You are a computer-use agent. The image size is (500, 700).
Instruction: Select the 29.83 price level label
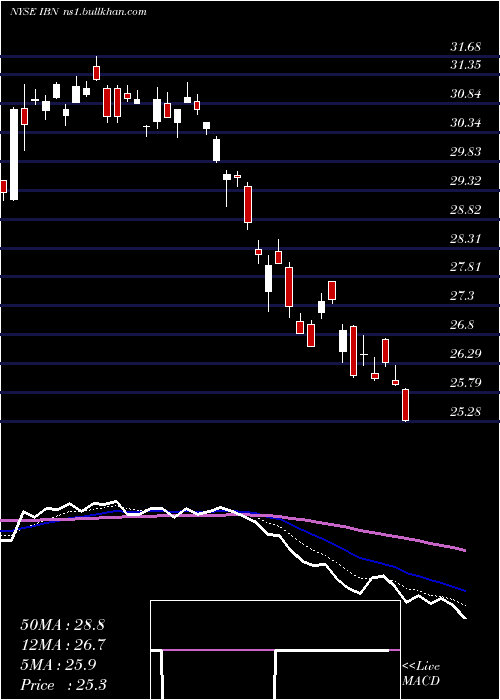465,151
